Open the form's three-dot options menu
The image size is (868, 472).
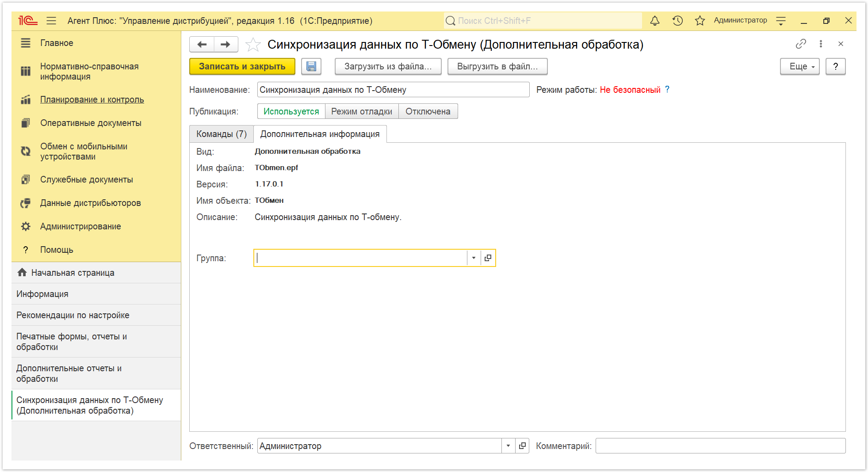pyautogui.click(x=821, y=44)
